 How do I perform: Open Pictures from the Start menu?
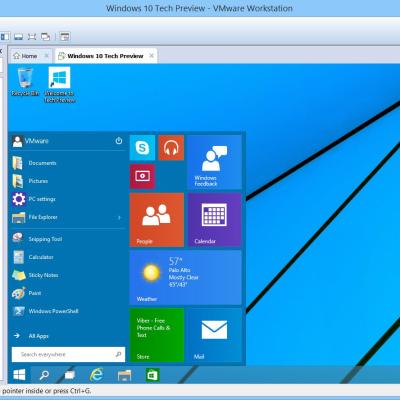click(x=68, y=181)
